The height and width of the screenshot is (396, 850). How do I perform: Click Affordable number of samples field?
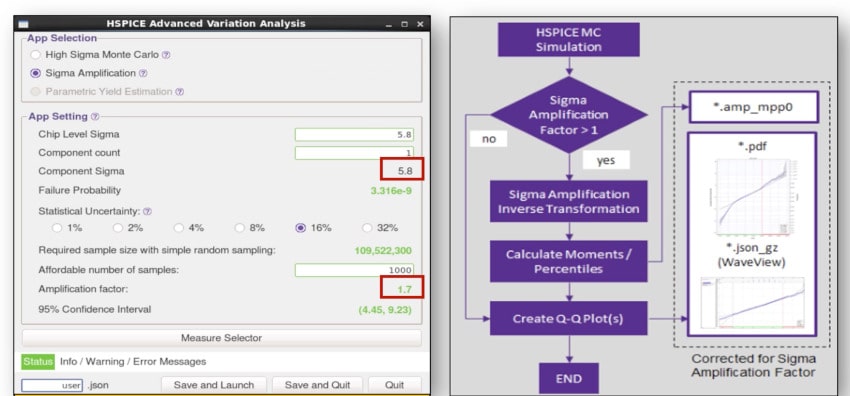[x=355, y=270]
